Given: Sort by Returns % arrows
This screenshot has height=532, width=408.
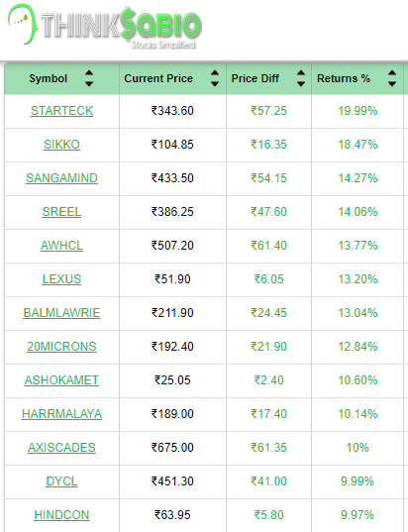Looking at the screenshot, I should [392, 78].
